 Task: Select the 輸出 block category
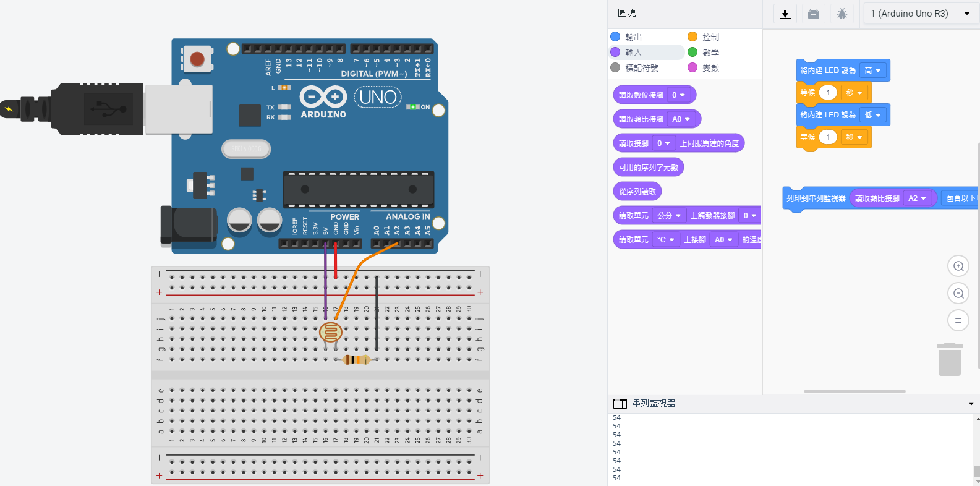coord(633,37)
